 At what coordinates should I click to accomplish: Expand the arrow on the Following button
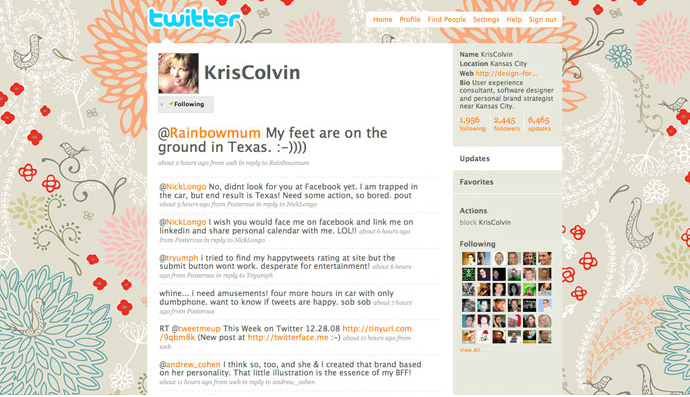tap(162, 104)
